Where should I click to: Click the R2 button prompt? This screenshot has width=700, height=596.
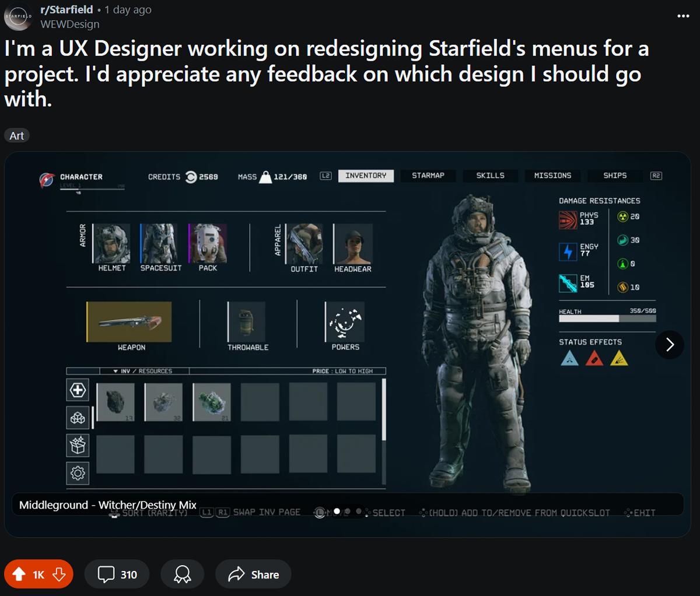pos(656,176)
